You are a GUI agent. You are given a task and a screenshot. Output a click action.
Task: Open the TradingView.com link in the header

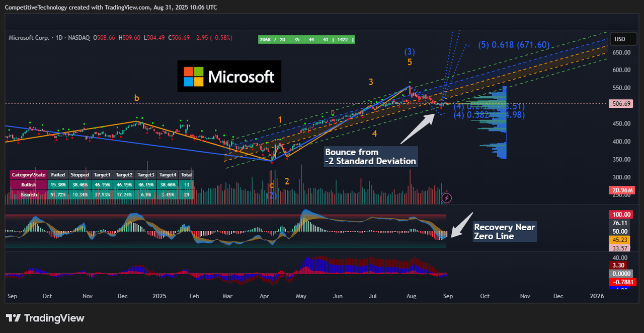pos(126,7)
